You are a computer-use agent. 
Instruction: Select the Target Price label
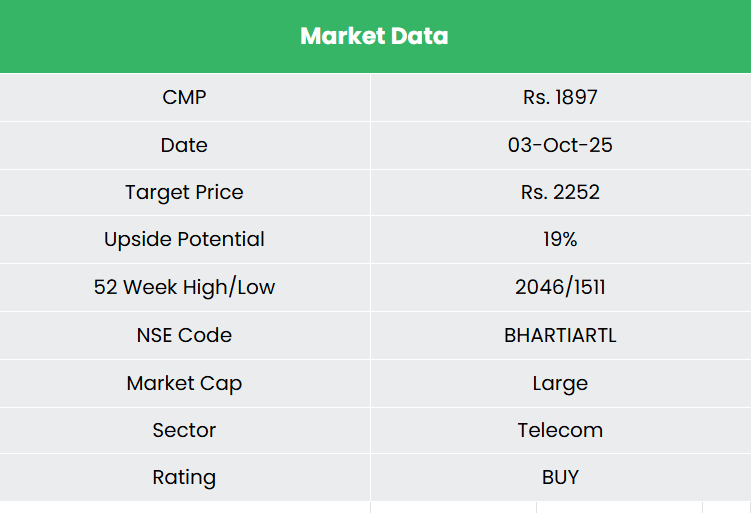coord(184,192)
